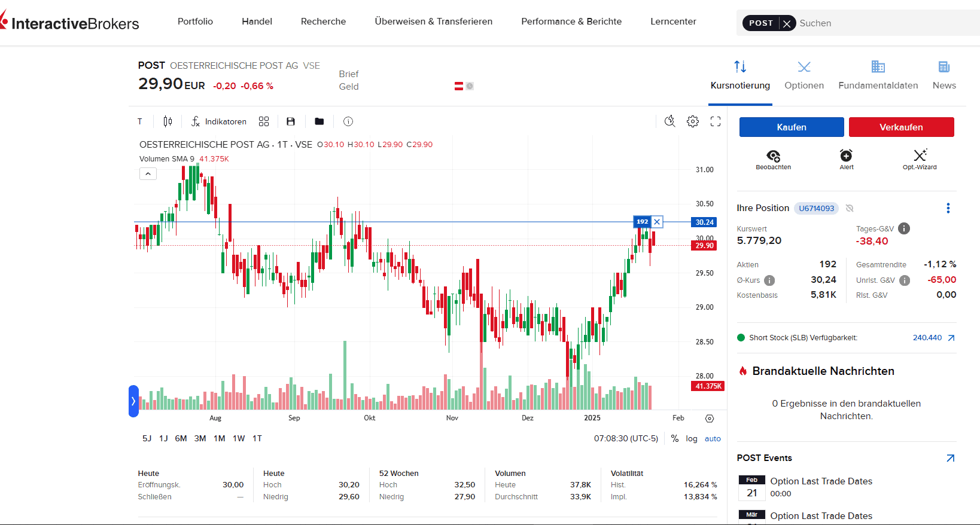Open position three-dot options menu
Image resolution: width=980 pixels, height=525 pixels.
948,208
